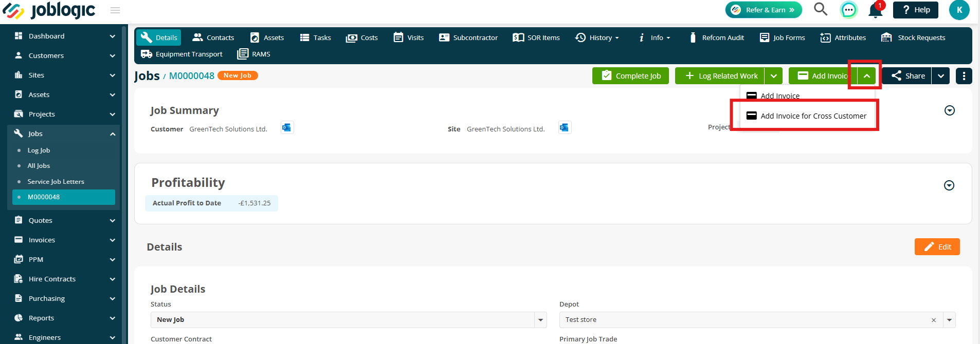
Task: Click the orange Edit button
Action: tap(937, 246)
